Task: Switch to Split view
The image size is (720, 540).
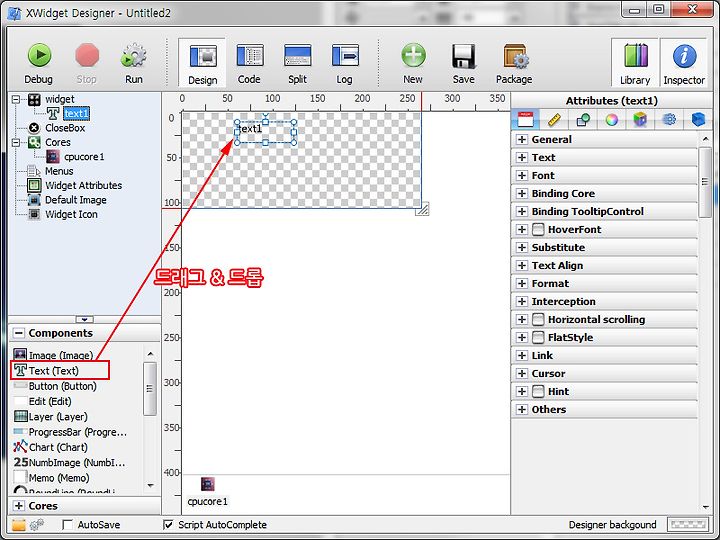Action: coord(298,63)
